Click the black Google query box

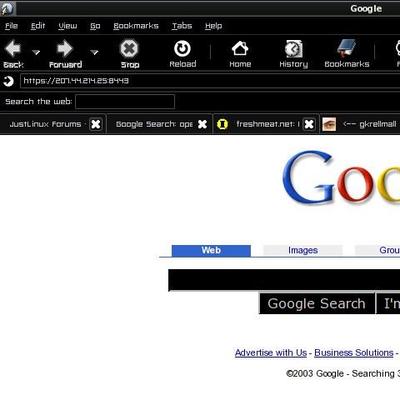click(x=284, y=280)
